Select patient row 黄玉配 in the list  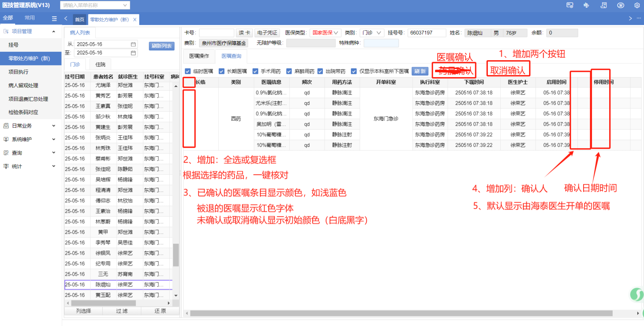[x=118, y=295]
